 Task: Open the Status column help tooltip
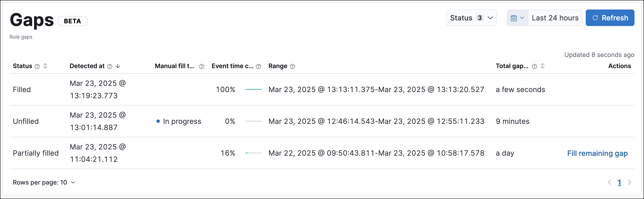click(37, 66)
